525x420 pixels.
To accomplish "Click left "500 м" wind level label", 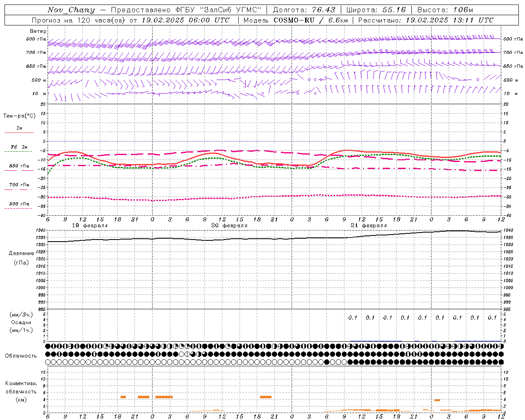I will 39,80.
